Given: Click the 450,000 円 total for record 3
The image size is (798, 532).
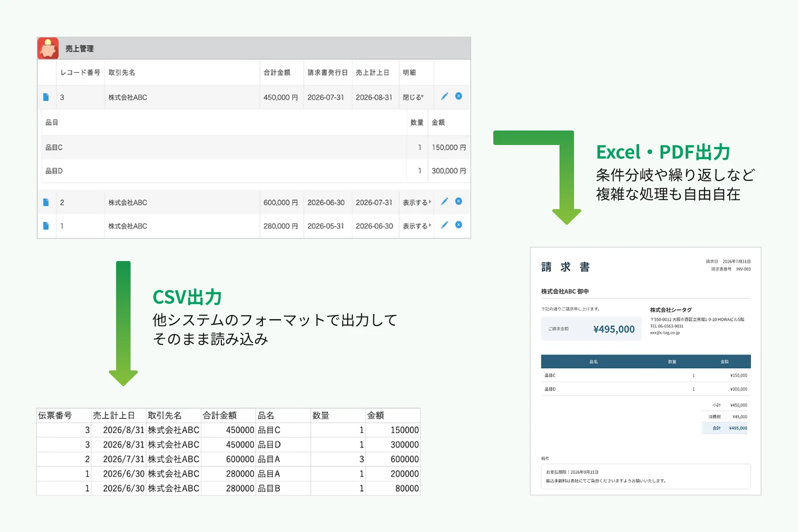Looking at the screenshot, I should [281, 97].
